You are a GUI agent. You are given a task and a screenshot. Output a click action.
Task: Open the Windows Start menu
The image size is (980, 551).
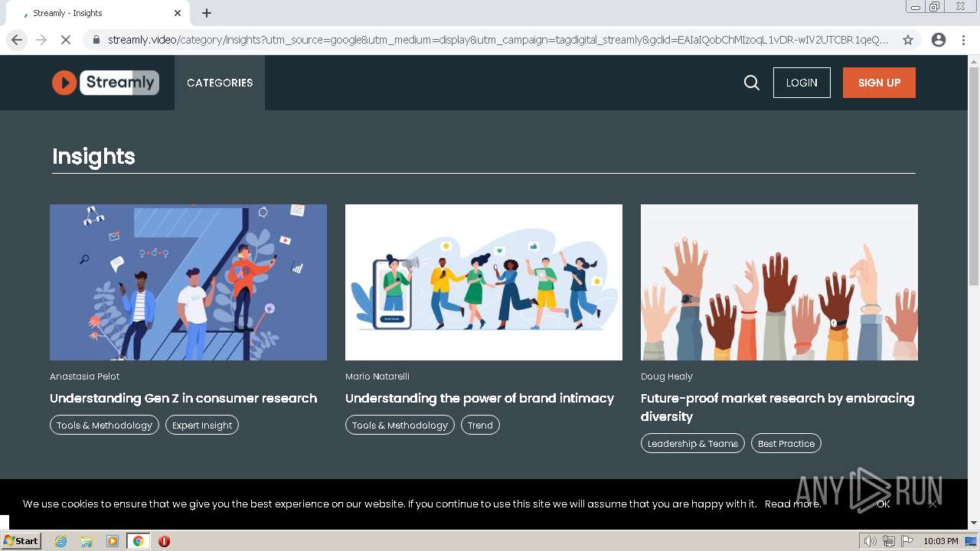[21, 541]
